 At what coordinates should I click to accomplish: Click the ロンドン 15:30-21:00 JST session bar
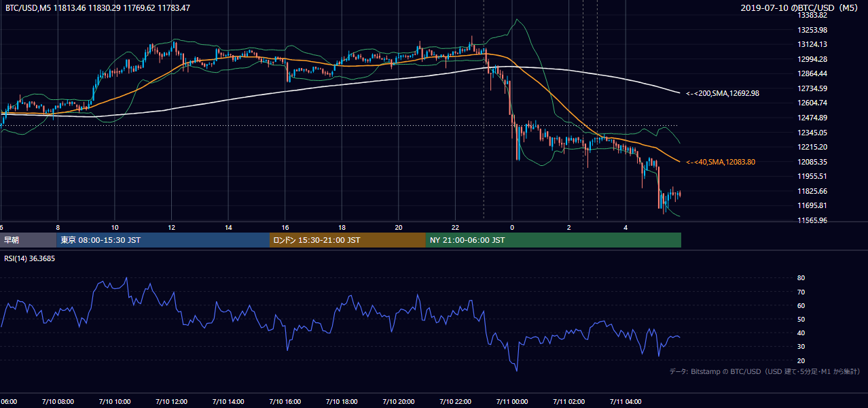click(348, 240)
